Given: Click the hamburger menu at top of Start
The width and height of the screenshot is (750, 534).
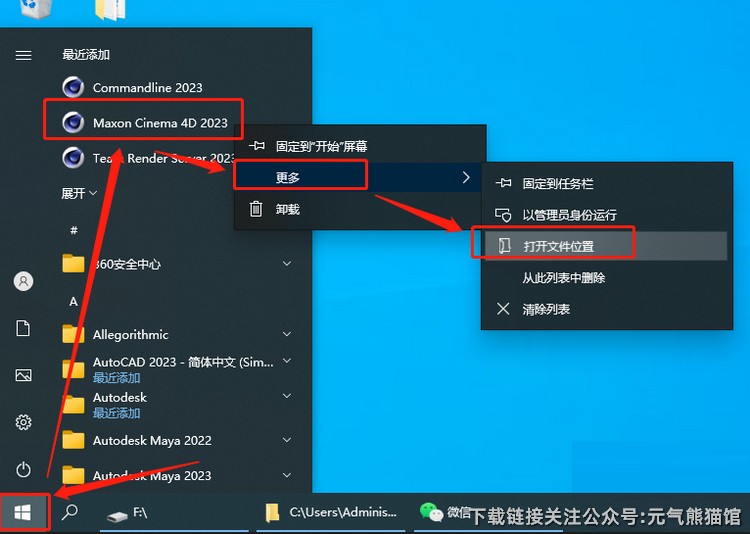Looking at the screenshot, I should tap(23, 55).
